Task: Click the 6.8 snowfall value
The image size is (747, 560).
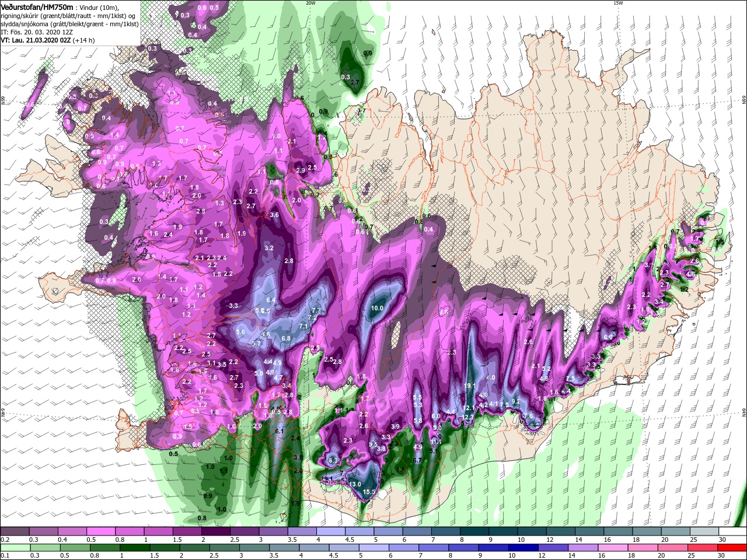Action: click(286, 338)
